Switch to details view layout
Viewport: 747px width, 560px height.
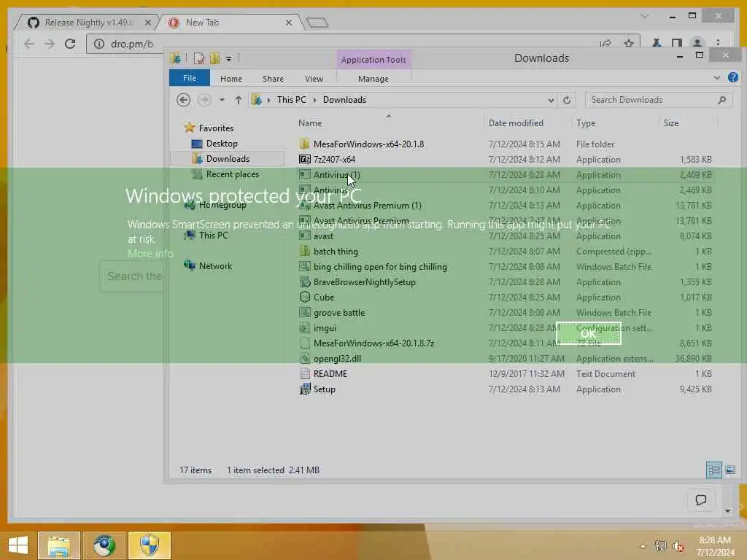coord(714,470)
